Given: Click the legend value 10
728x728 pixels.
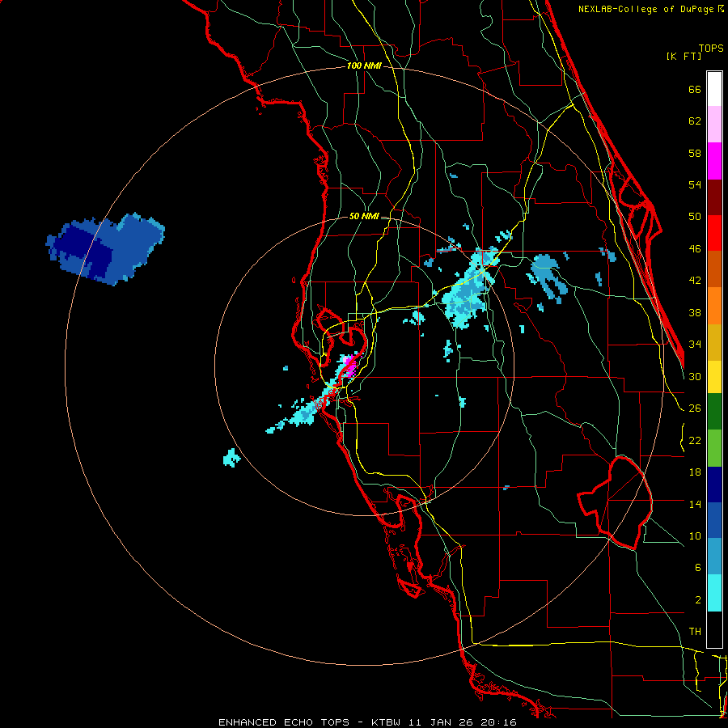Looking at the screenshot, I should (x=695, y=535).
